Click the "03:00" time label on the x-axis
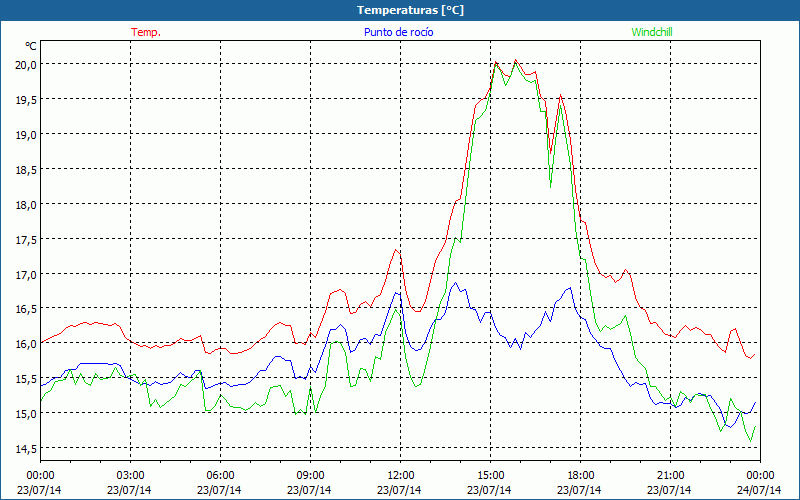The image size is (800, 500). tap(130, 476)
